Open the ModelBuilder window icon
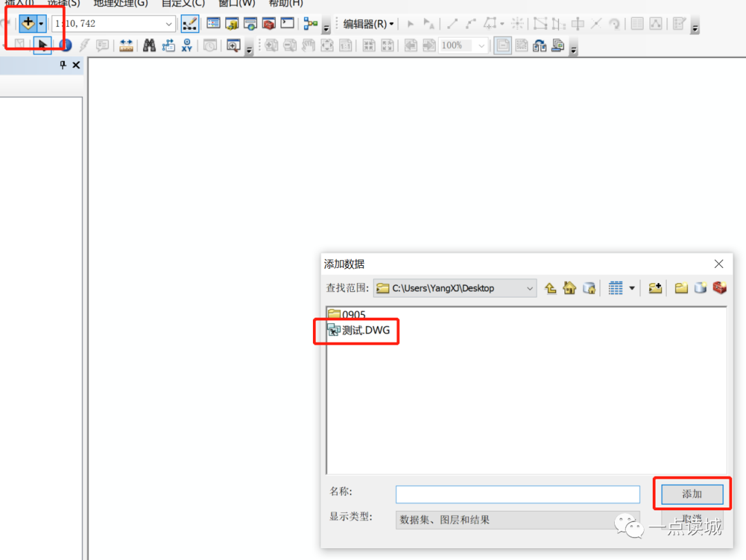This screenshot has width=746, height=560. (x=311, y=23)
